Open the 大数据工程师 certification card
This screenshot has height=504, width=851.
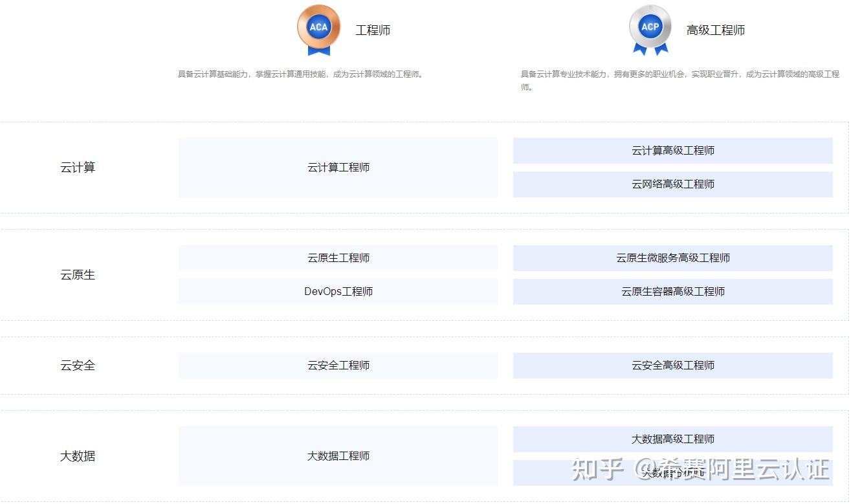click(x=338, y=456)
